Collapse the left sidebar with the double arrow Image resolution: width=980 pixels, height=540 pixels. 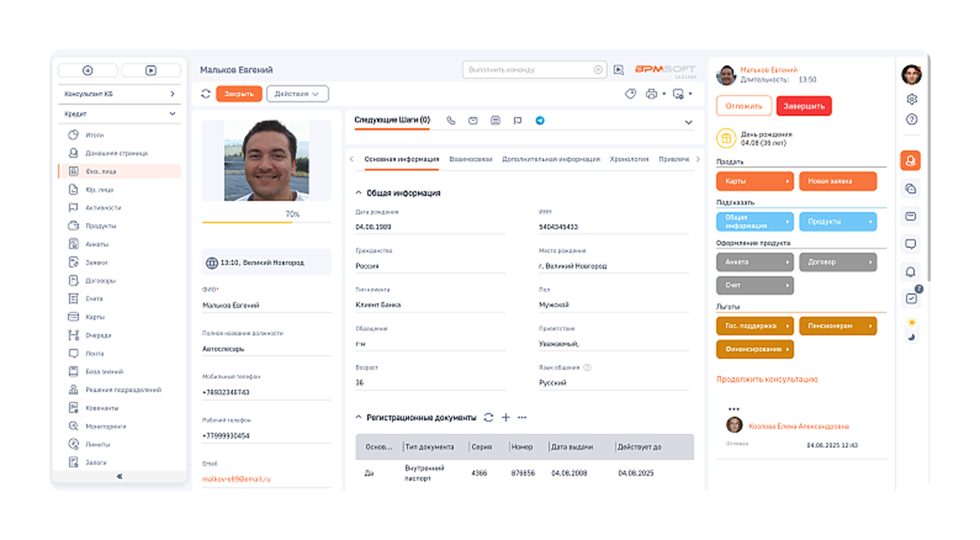[120, 477]
